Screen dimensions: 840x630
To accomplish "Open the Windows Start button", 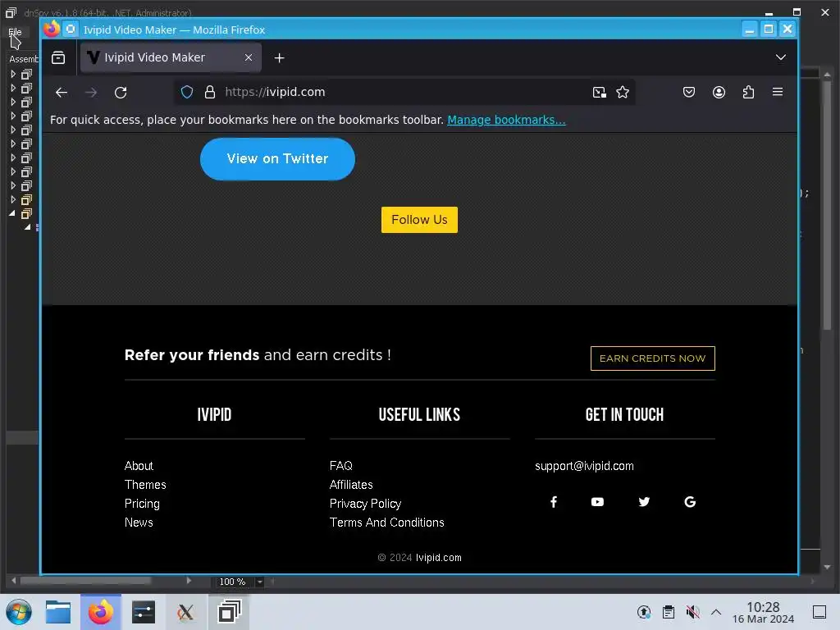I will pyautogui.click(x=19, y=612).
